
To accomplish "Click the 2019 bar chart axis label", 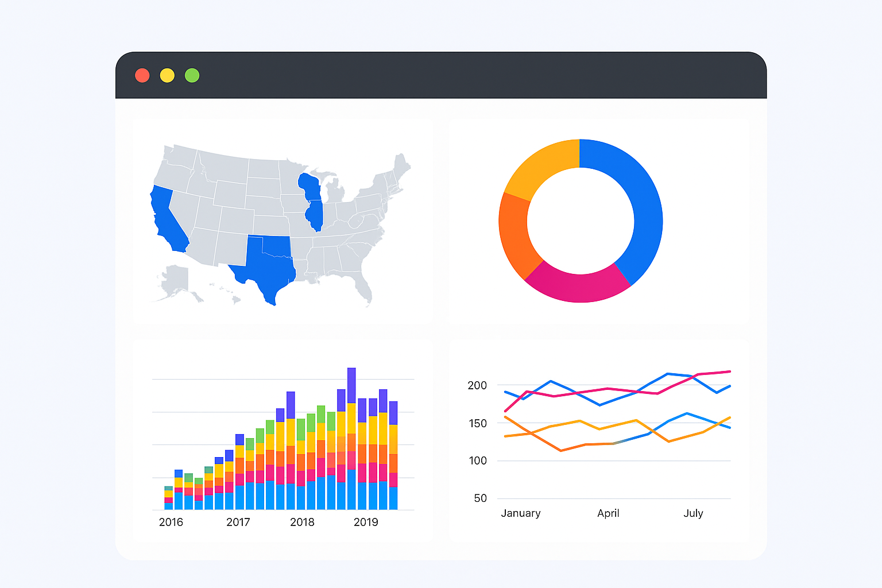I will point(366,522).
